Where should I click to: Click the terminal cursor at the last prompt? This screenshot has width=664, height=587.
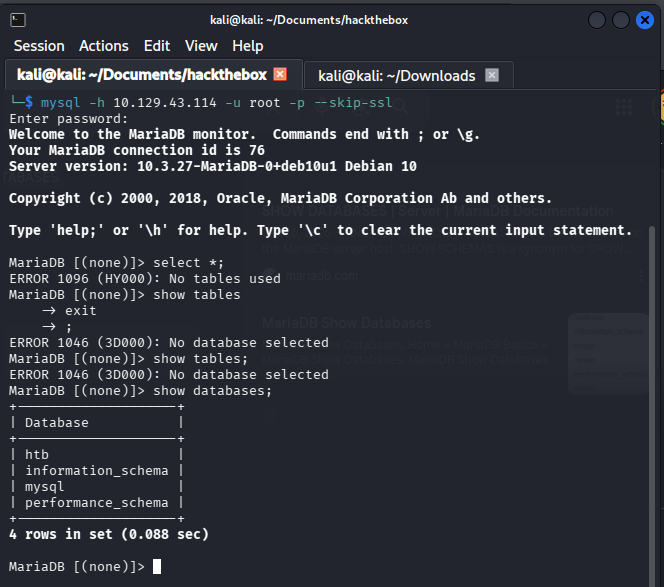(x=157, y=566)
